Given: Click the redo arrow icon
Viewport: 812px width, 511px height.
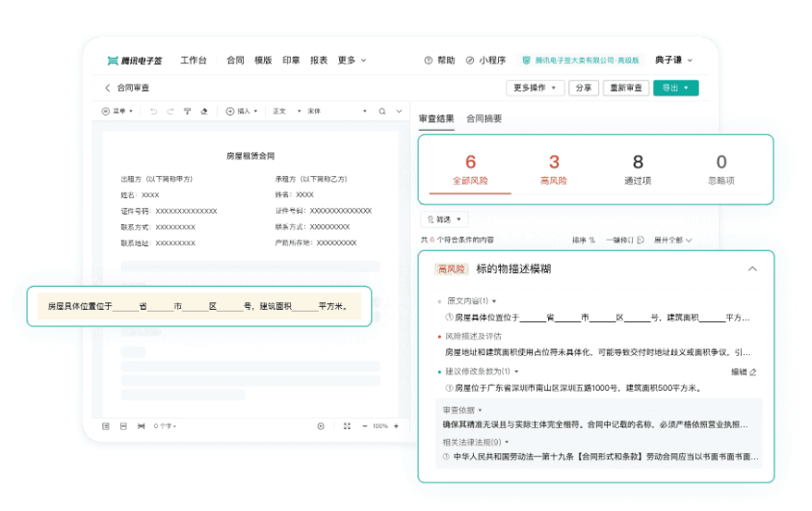Looking at the screenshot, I should pos(170,112).
